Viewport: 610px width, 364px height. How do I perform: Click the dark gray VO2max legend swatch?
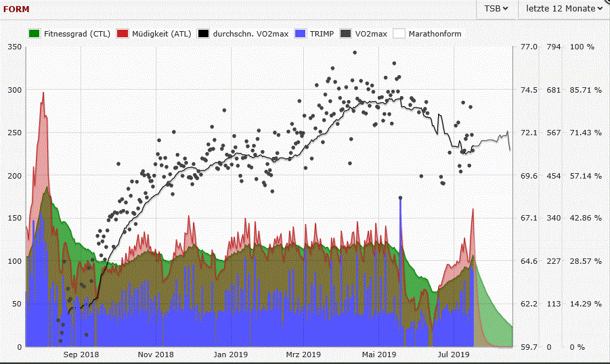[x=347, y=33]
